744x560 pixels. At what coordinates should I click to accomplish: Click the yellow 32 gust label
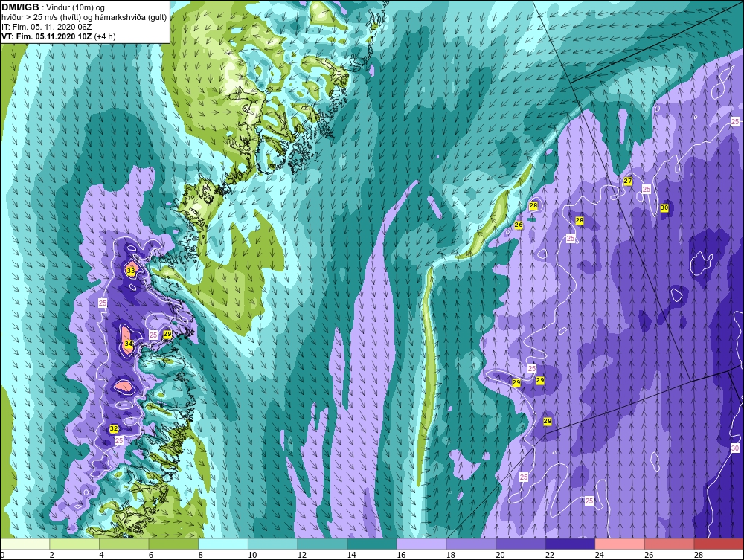pos(114,428)
